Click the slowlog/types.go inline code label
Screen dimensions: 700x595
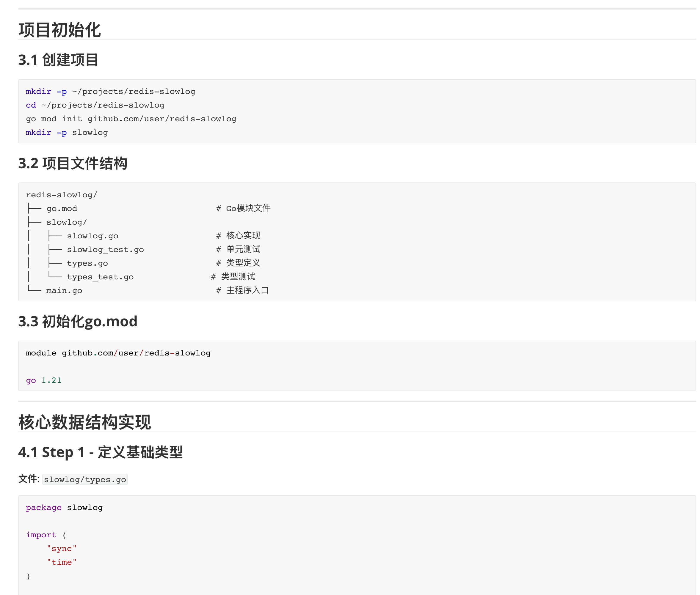(85, 479)
